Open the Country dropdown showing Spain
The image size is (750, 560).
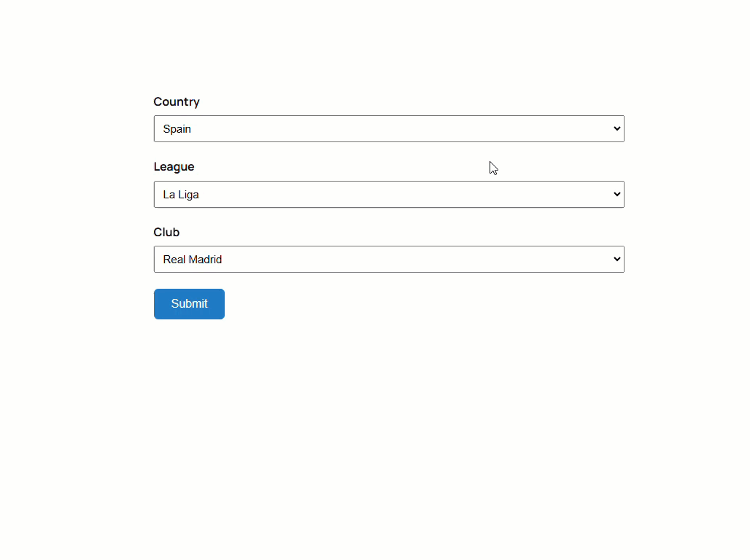389,128
